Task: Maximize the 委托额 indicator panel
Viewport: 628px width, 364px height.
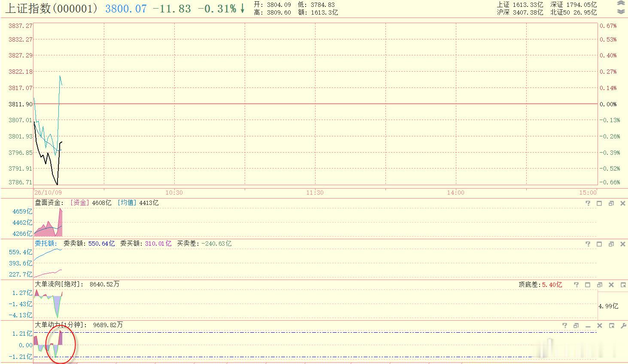Action: coord(600,244)
